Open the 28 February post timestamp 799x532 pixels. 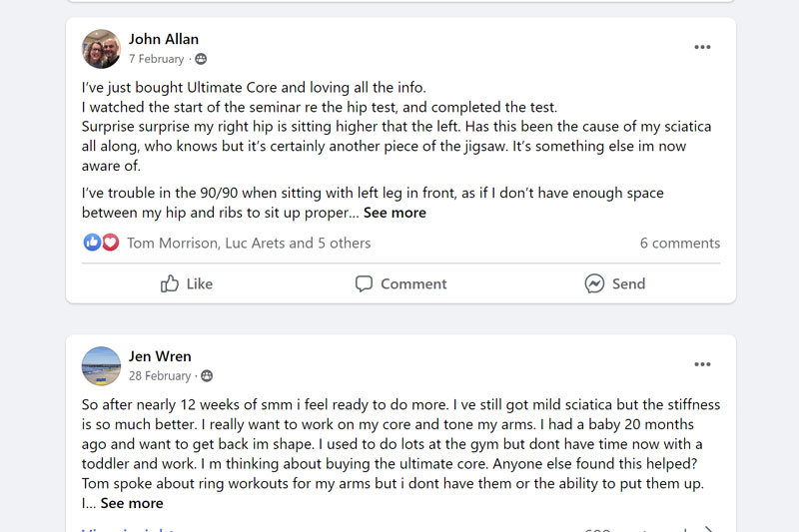click(160, 376)
